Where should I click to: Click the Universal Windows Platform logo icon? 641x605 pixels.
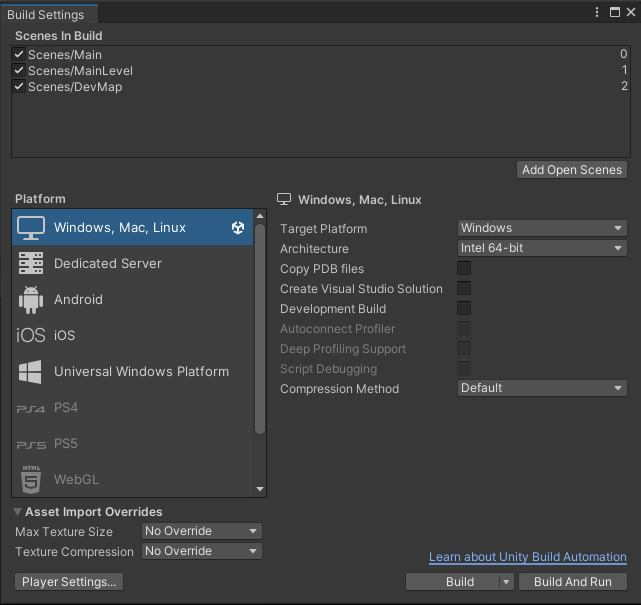pyautogui.click(x=30, y=372)
